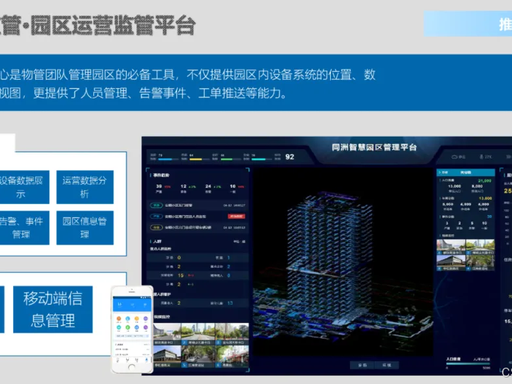Viewport: 512px width, 384px height.
Task: Click the teal density slider bar at bottom right
Action: tap(468, 364)
